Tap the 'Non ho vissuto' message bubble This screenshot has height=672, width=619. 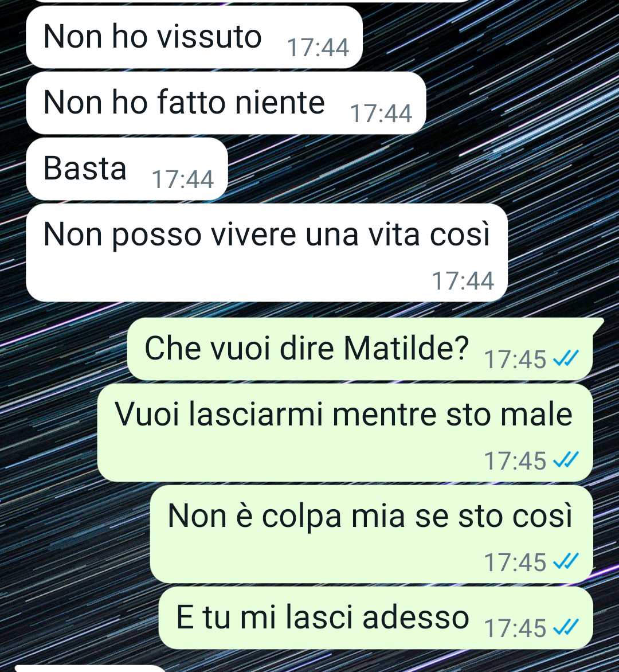click(194, 37)
